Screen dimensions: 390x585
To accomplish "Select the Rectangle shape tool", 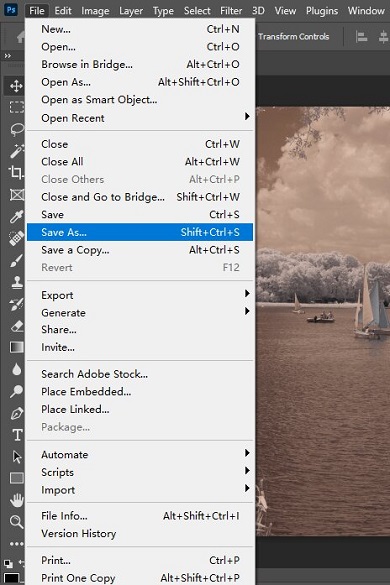I will (x=16, y=478).
